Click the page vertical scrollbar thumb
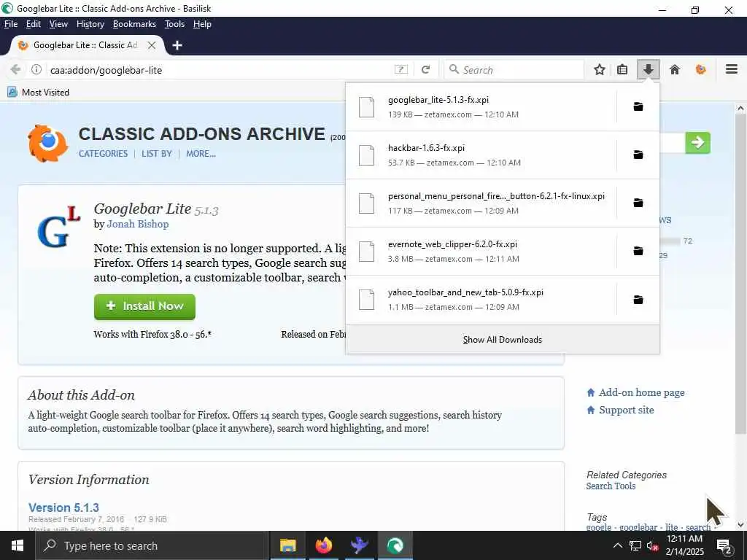 [740, 273]
